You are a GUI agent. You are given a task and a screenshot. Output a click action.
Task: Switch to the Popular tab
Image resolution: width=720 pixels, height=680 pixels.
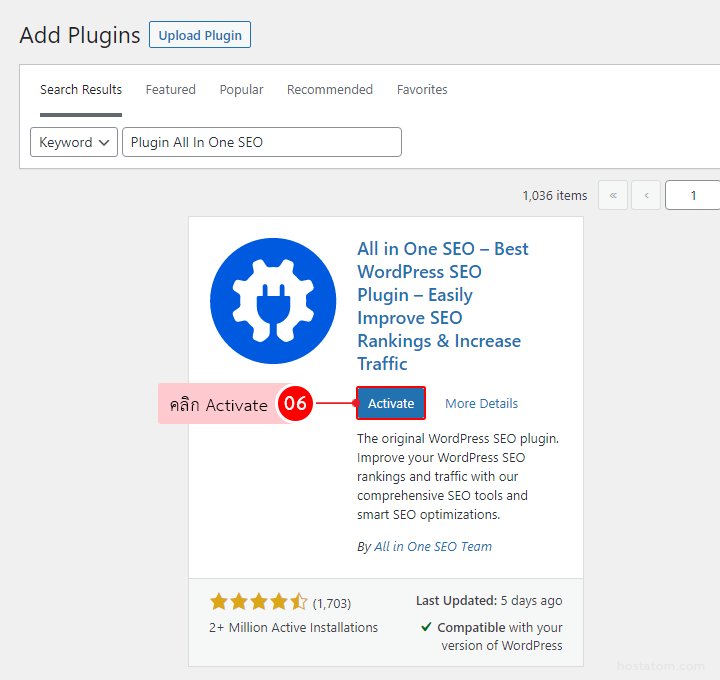pyautogui.click(x=242, y=90)
